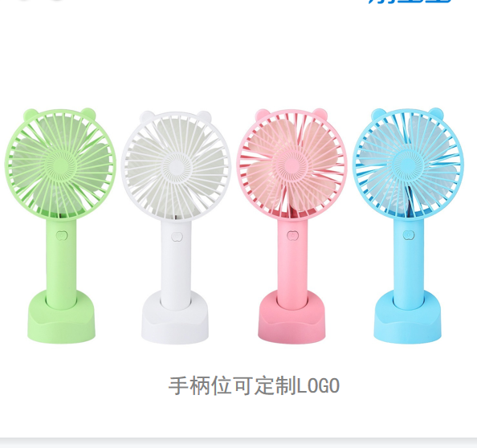The image size is (477, 448).
Task: Click the white fan's power button
Action: tap(177, 237)
